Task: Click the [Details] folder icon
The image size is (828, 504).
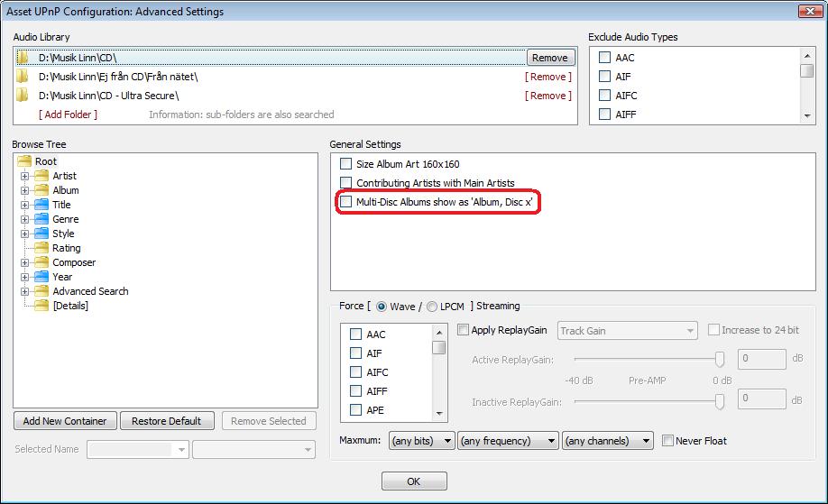Action: click(41, 305)
